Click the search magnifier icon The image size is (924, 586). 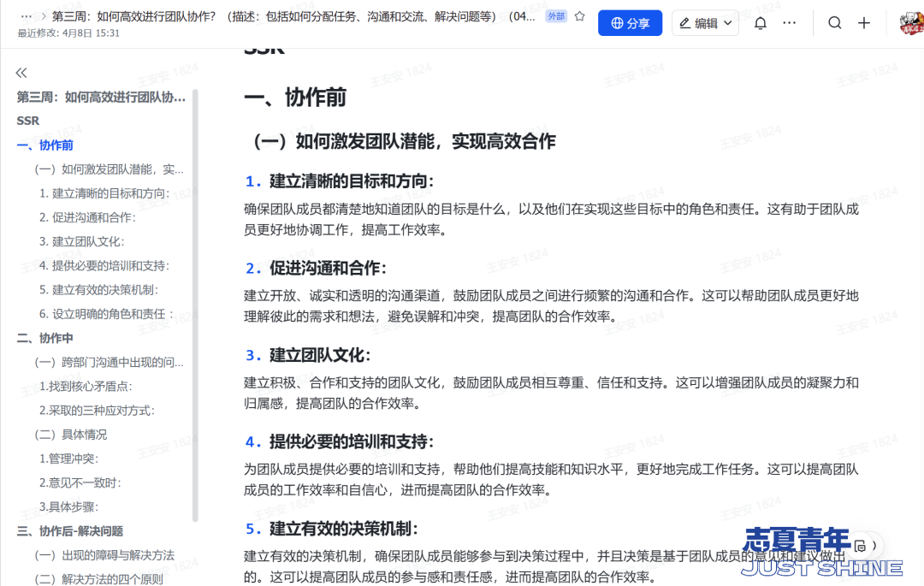pos(834,23)
